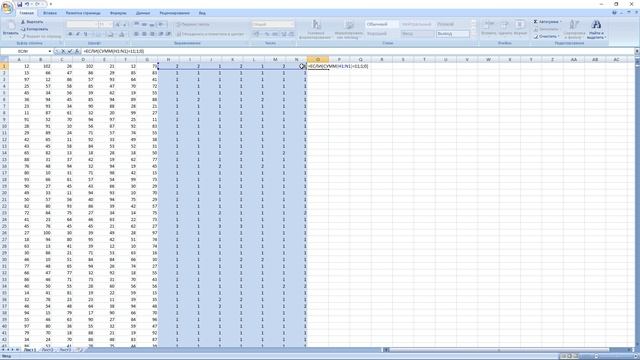Open Сортировка и фильтр menu
Image resolution: width=640 pixels, height=360 pixels.
coord(573,29)
